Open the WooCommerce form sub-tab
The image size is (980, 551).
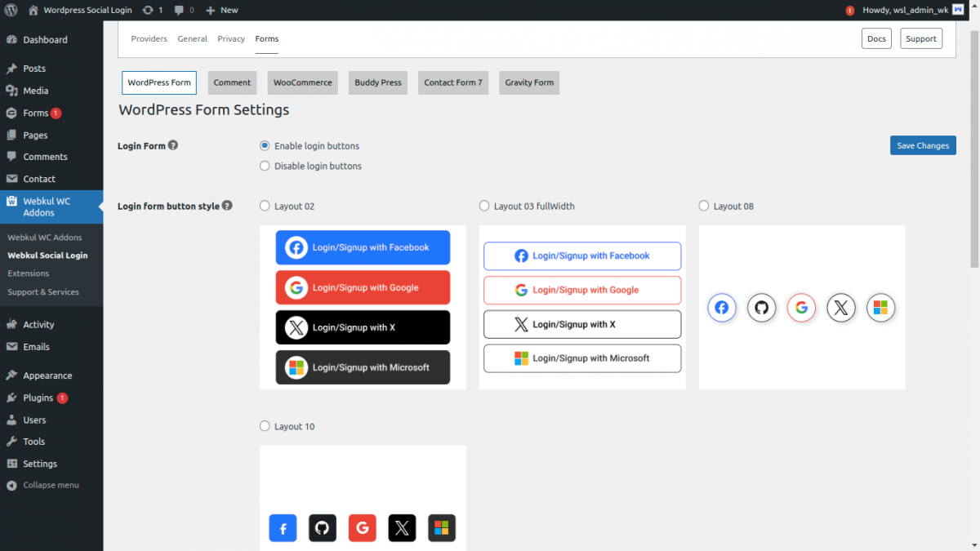click(303, 82)
